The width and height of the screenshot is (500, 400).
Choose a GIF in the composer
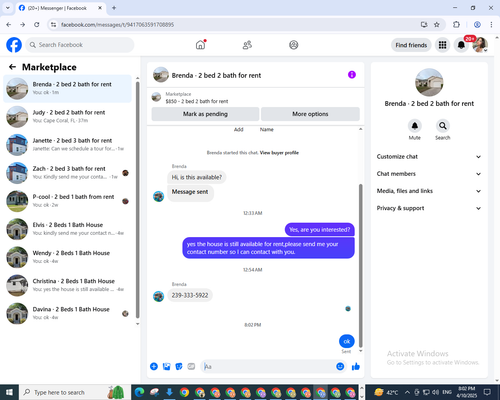(191, 367)
